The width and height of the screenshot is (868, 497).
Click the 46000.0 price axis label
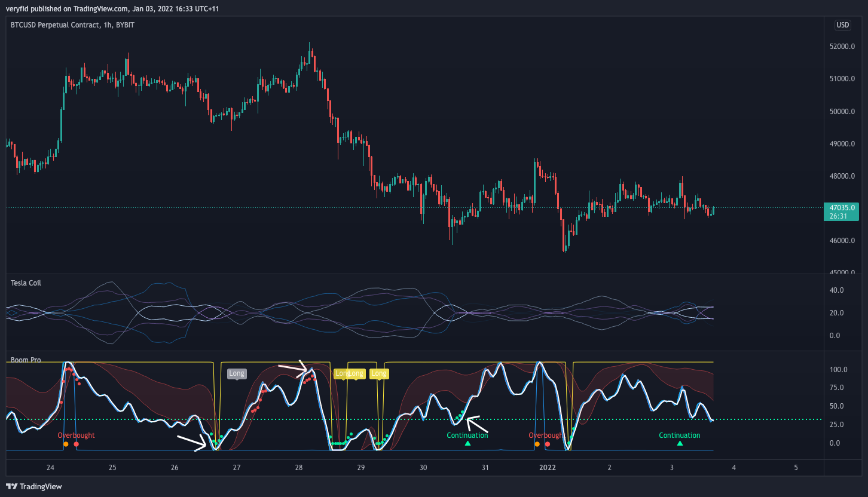(x=843, y=241)
